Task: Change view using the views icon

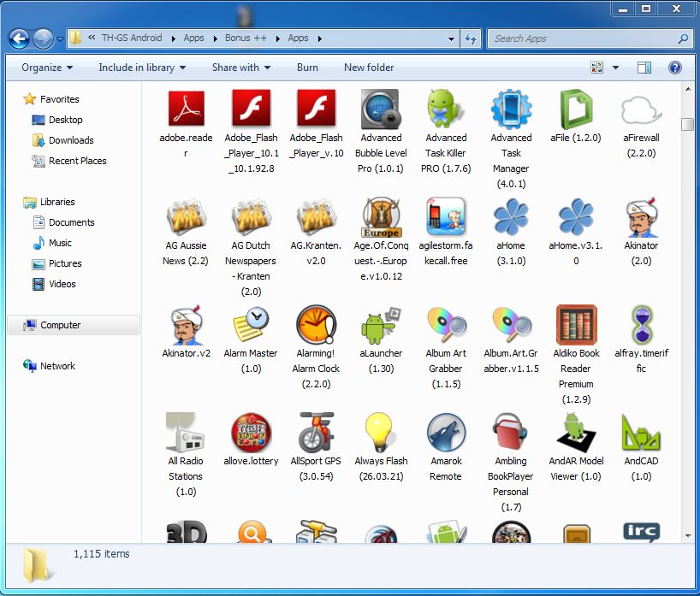Action: (596, 68)
